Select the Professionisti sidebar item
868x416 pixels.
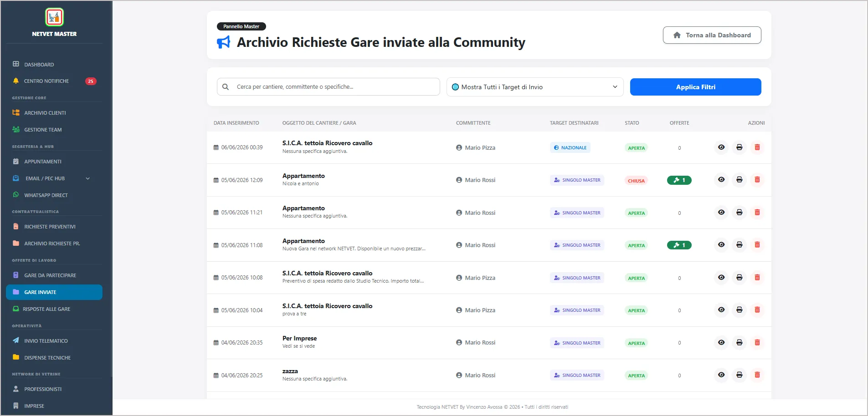click(x=54, y=389)
